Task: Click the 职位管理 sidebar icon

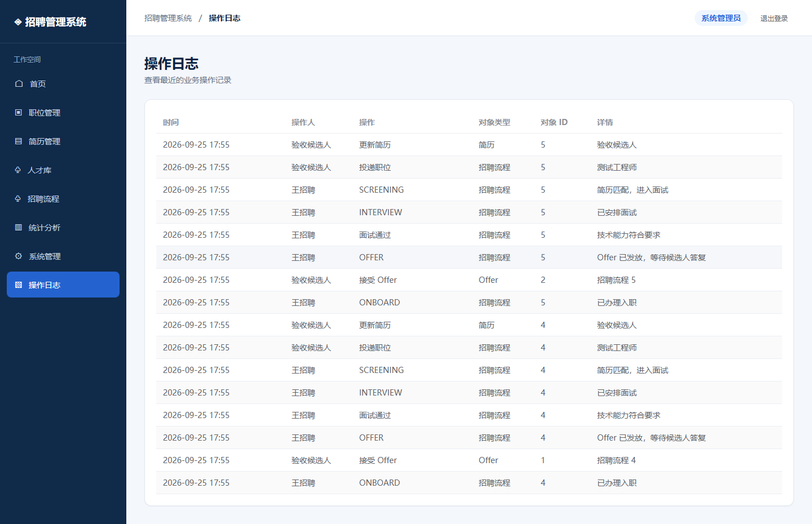Action: click(x=19, y=112)
